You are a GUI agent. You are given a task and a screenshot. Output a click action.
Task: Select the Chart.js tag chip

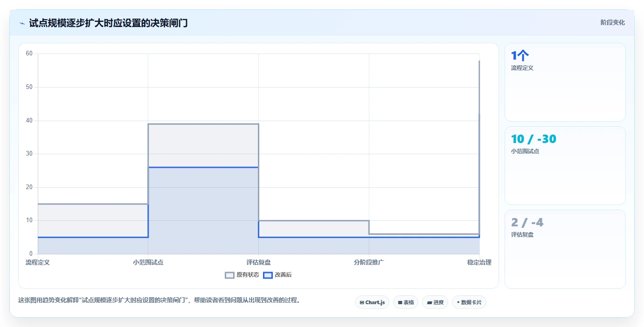click(372, 302)
